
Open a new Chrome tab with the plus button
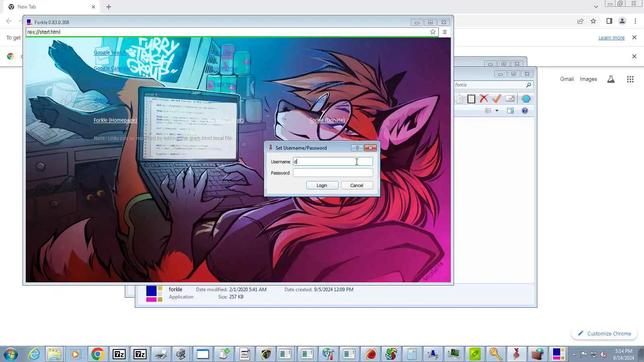coord(109,7)
